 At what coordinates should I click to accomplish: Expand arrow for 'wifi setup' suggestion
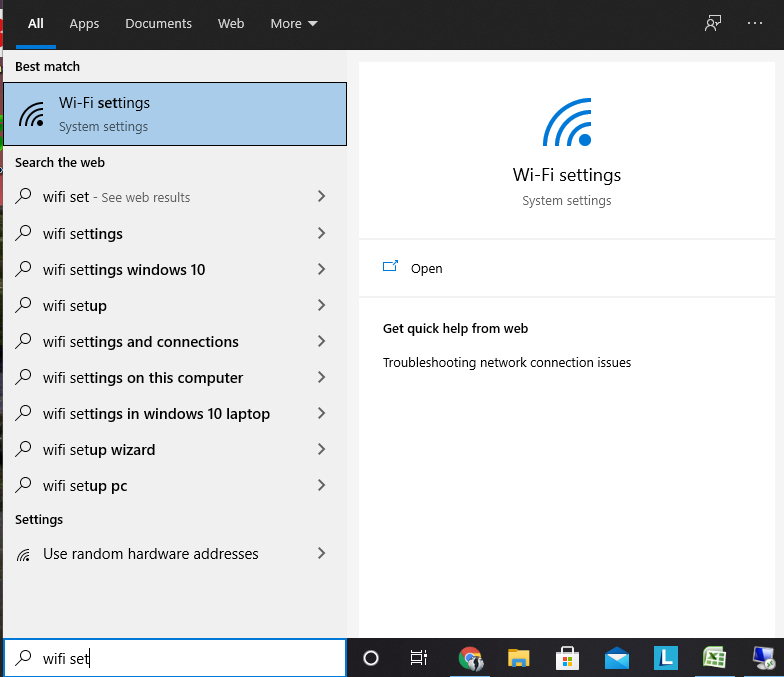[322, 305]
